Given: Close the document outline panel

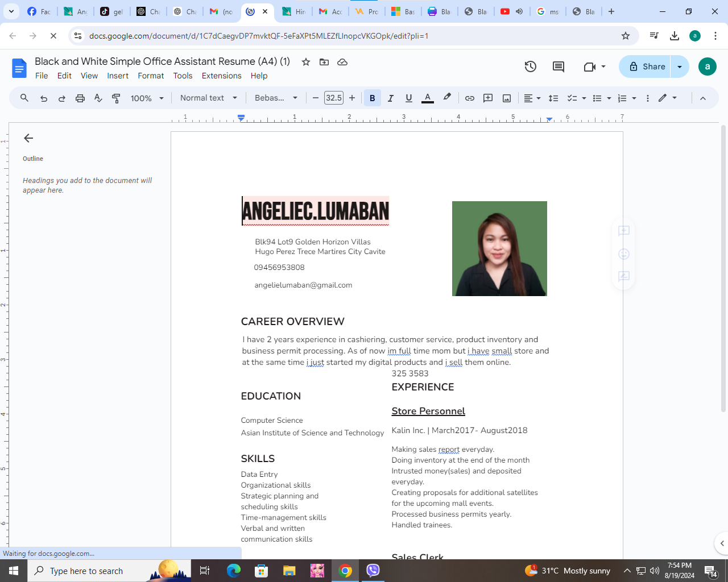Looking at the screenshot, I should tap(28, 138).
